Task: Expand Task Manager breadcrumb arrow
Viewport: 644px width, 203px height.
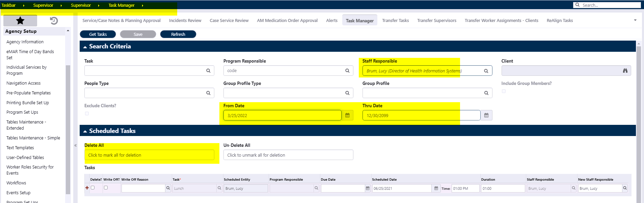Action: point(142,5)
